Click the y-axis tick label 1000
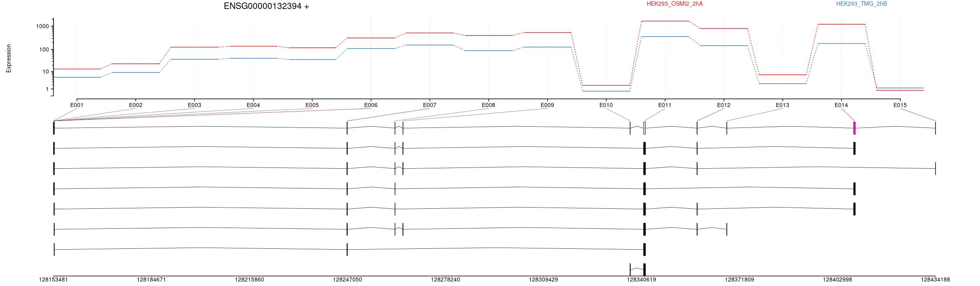The width and height of the screenshot is (980, 286). click(x=42, y=26)
